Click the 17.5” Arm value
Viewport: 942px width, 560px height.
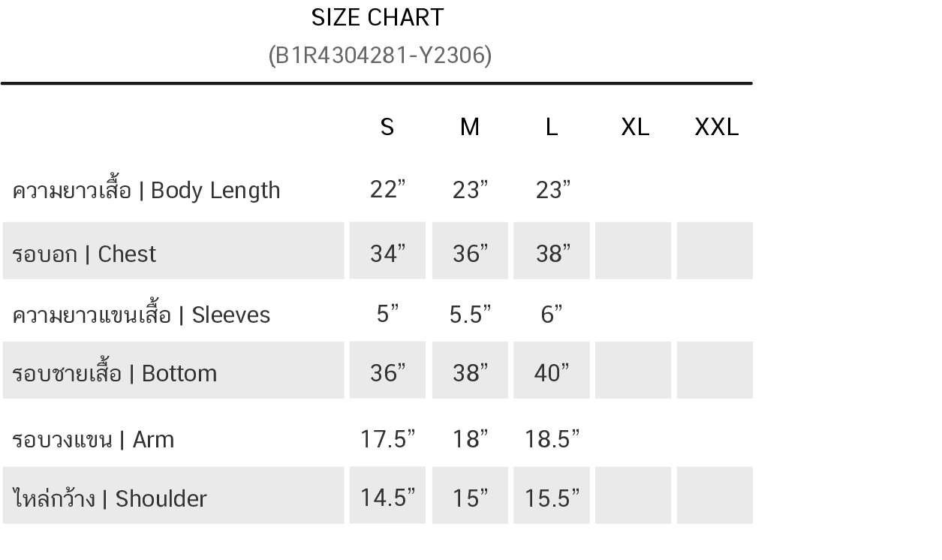coord(387,439)
